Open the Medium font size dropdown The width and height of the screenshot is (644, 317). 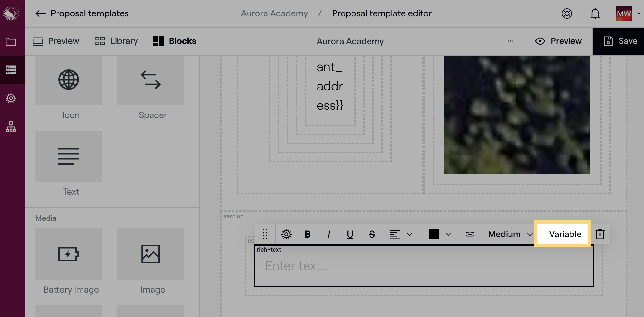pyautogui.click(x=510, y=234)
